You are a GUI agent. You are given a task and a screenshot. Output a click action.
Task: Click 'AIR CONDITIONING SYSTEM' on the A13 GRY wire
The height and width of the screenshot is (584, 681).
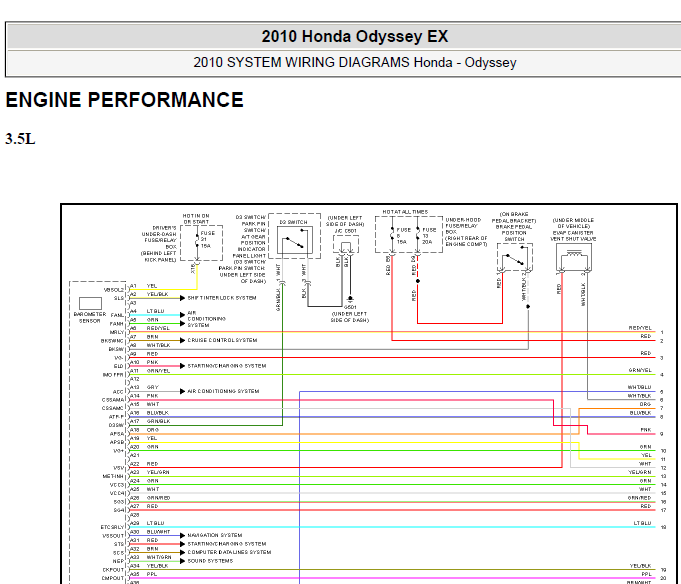(223, 391)
